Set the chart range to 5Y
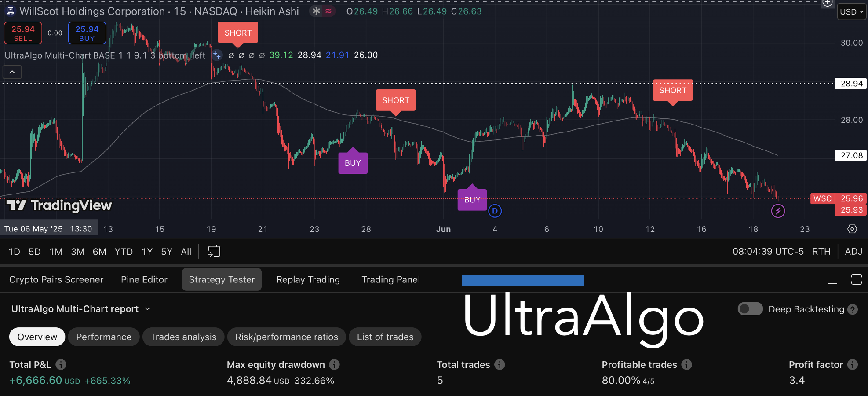 click(167, 252)
